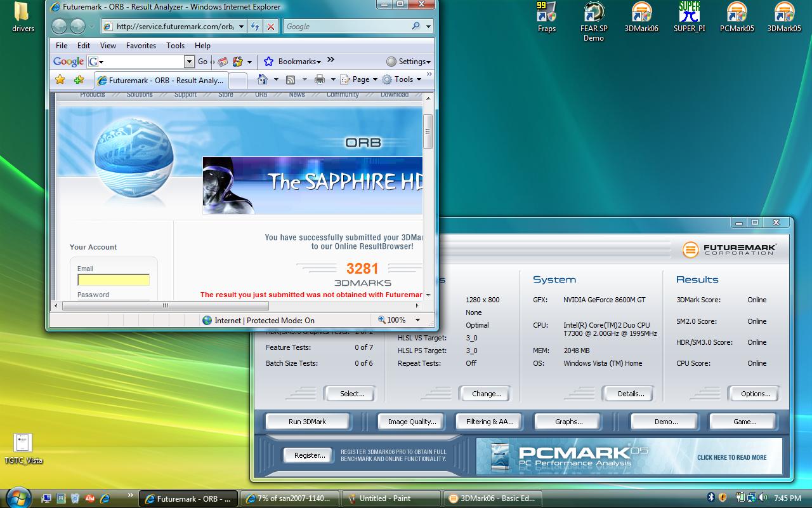Open the Fraps desktop icon
The image size is (812, 508).
coord(546,17)
